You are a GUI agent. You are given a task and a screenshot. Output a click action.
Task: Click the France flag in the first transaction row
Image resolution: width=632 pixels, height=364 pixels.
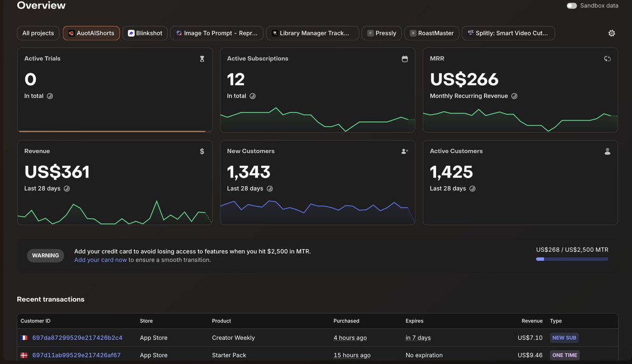coord(24,338)
